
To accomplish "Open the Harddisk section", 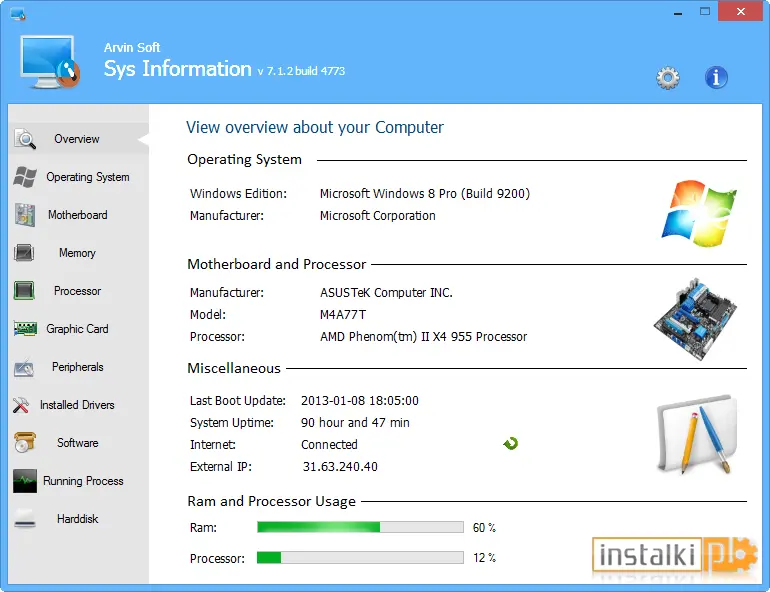I will [x=78, y=519].
